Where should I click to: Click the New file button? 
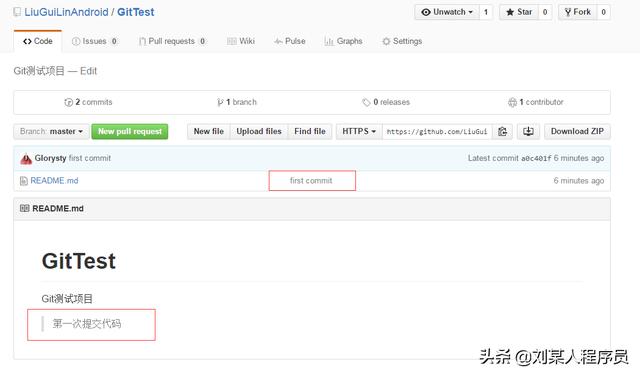pyautogui.click(x=209, y=131)
